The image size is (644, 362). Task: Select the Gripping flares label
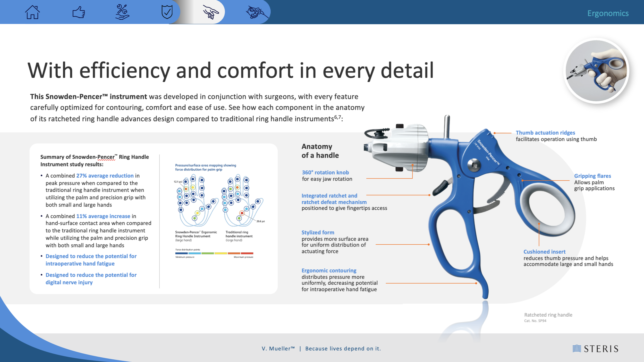592,176
